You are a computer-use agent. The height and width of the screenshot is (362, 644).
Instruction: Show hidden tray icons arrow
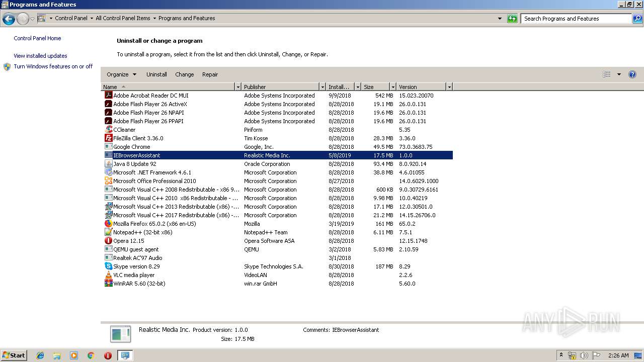561,355
